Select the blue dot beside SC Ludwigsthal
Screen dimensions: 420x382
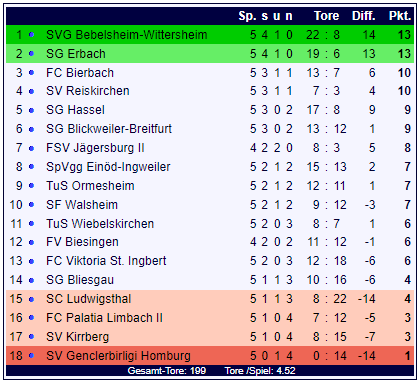[31, 299]
